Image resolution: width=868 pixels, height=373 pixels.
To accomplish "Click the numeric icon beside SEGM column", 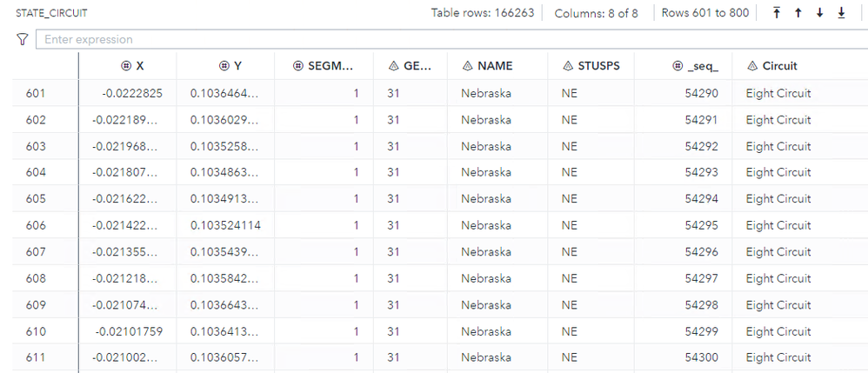I will click(297, 66).
